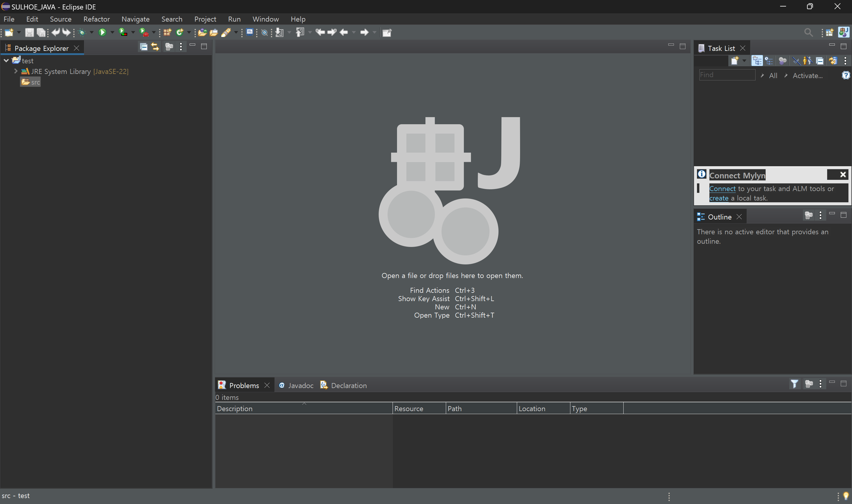Open the Navigate menu
This screenshot has width=852, height=504.
[135, 19]
